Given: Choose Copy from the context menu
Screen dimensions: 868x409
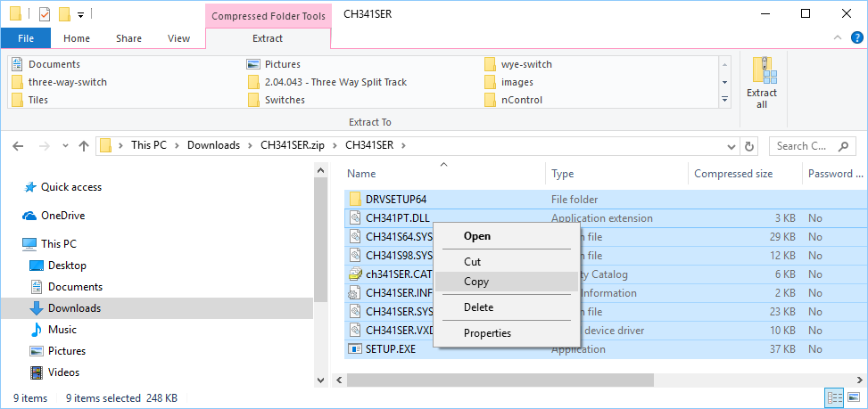Looking at the screenshot, I should [507, 282].
